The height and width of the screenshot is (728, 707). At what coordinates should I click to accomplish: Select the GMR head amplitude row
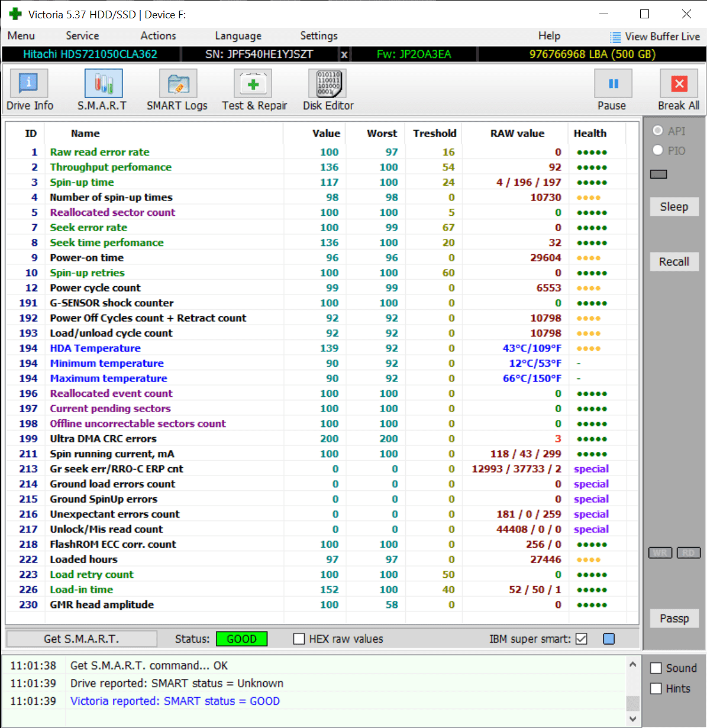pos(322,604)
